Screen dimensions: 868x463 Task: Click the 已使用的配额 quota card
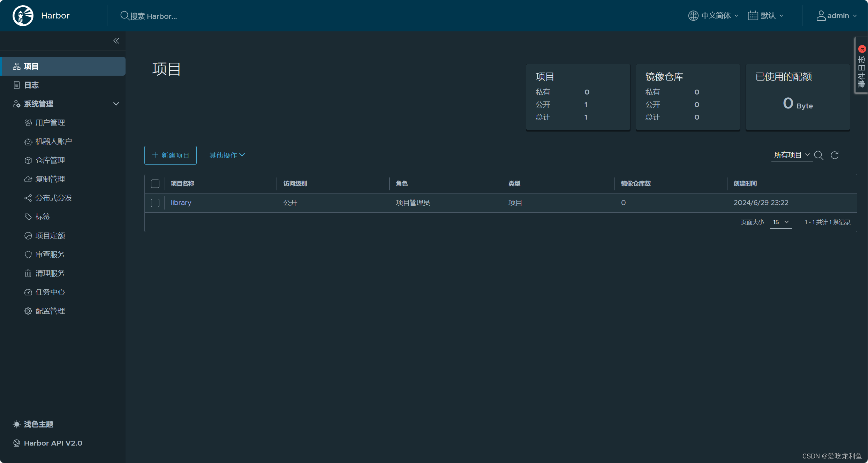(798, 97)
